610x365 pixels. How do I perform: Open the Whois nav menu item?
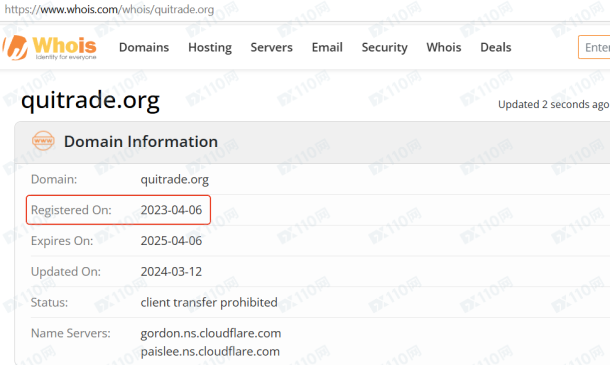444,47
